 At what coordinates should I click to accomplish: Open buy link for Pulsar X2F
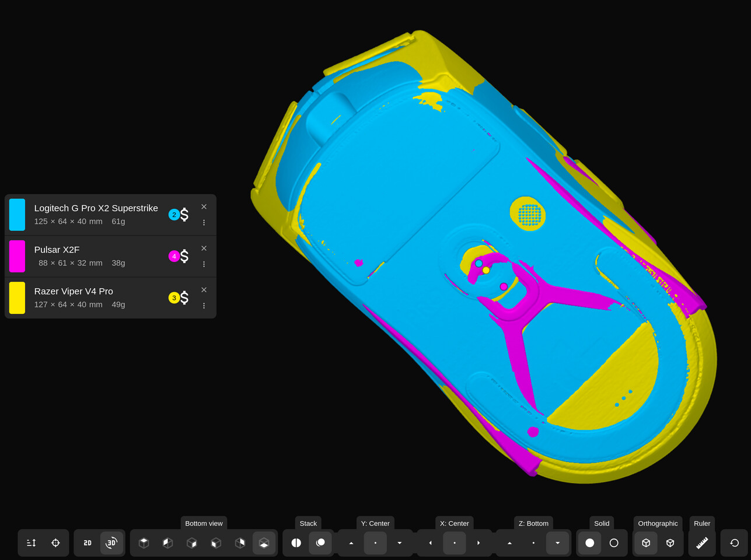pyautogui.click(x=184, y=256)
